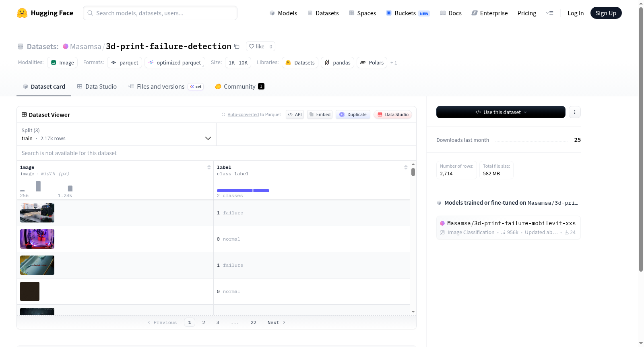Sort the label column with arrows icon
The width and height of the screenshot is (644, 347).
point(406,167)
